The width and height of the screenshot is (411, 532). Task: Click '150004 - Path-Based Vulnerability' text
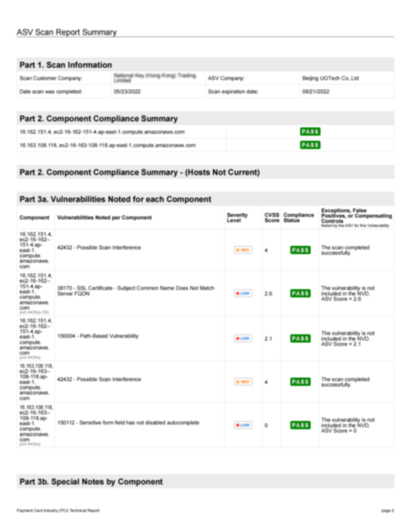(98, 336)
